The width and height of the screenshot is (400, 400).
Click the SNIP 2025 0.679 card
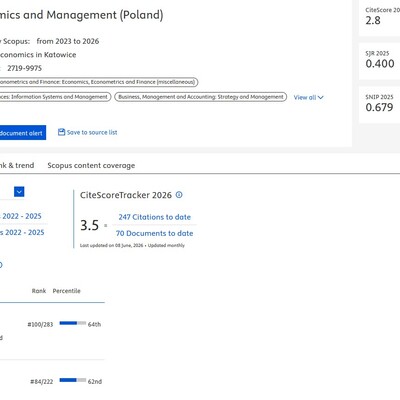pyautogui.click(x=379, y=105)
